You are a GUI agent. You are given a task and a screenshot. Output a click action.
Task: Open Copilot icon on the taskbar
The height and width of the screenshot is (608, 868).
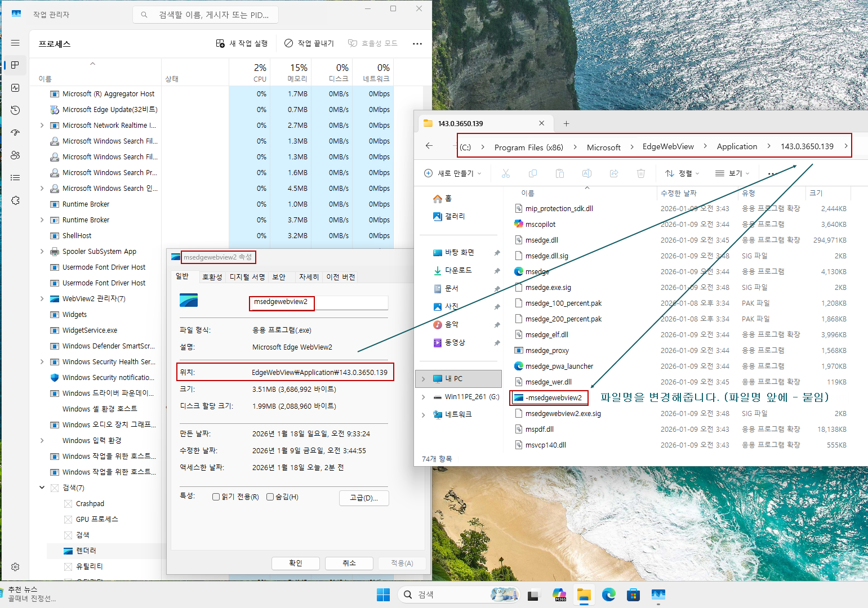[559, 594]
